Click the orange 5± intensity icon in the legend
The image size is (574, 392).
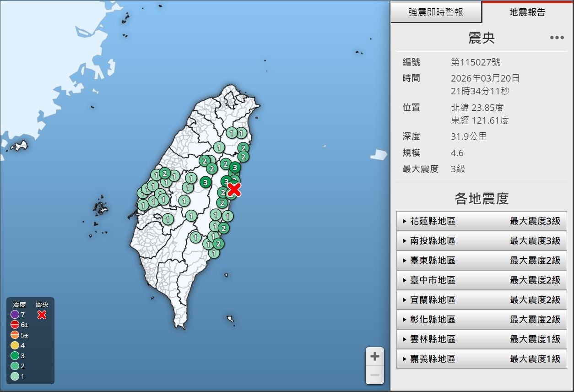coord(15,335)
